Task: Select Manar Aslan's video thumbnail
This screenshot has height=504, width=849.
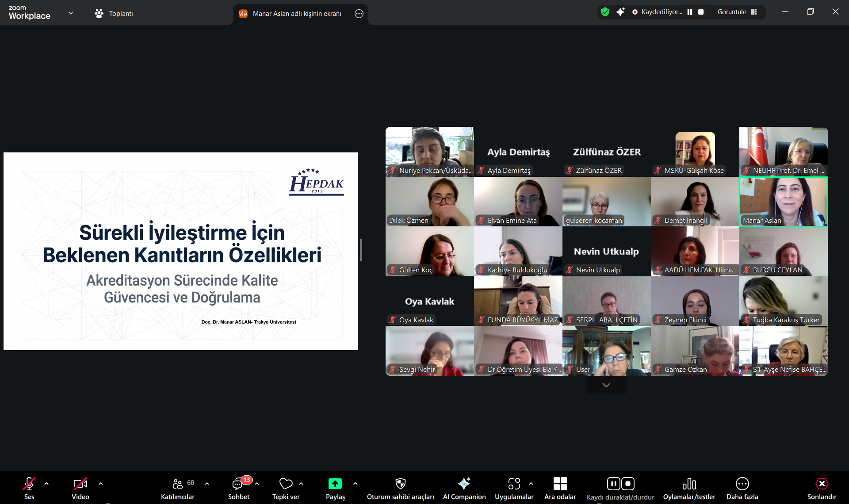Action: tap(783, 202)
